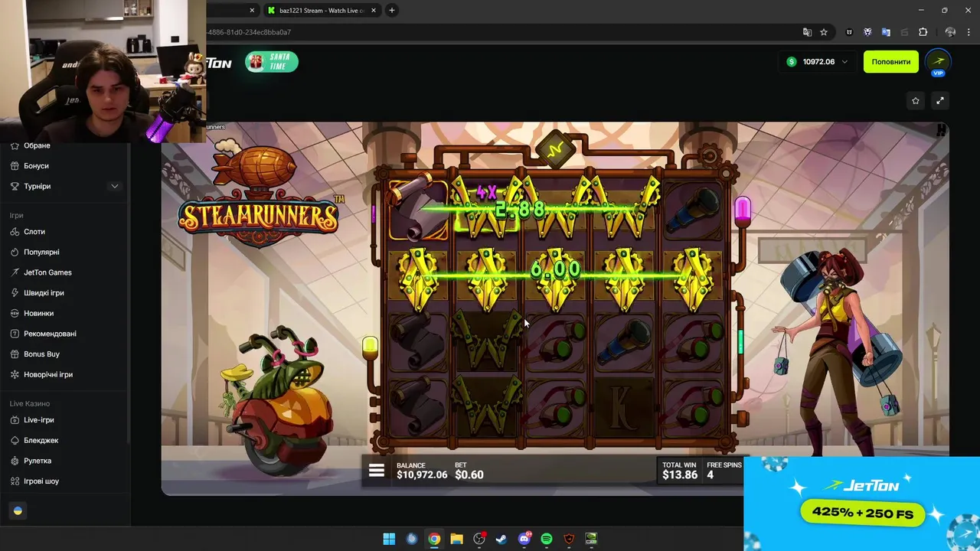Add game to favorites with star button
Screen dimensions: 980x551
pyautogui.click(x=916, y=100)
